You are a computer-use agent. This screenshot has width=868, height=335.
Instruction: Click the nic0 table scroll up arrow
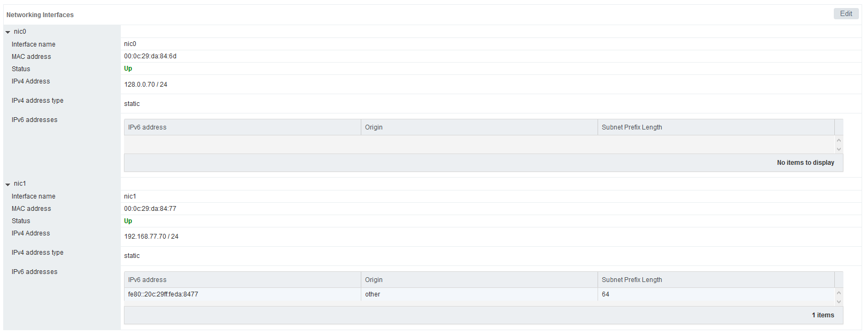838,140
